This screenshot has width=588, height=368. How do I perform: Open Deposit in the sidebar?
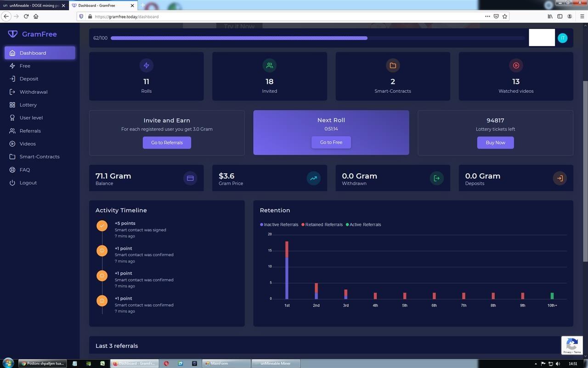pos(28,79)
